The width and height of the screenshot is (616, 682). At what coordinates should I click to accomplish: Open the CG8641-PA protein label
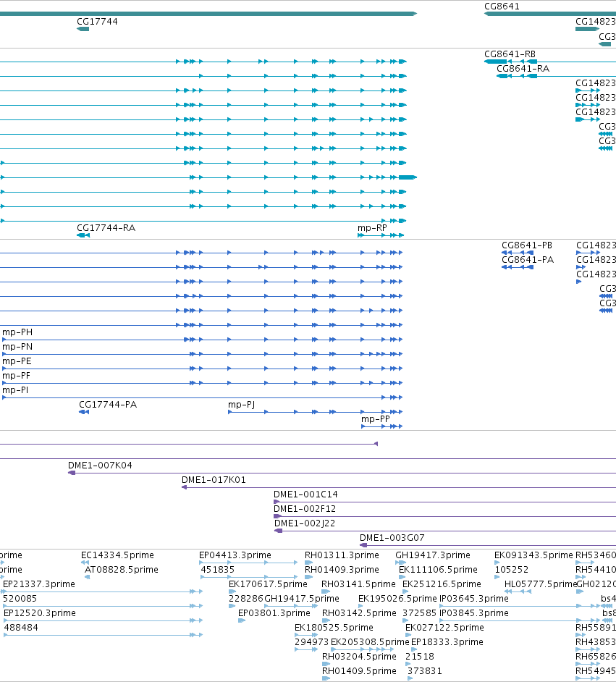click(528, 260)
